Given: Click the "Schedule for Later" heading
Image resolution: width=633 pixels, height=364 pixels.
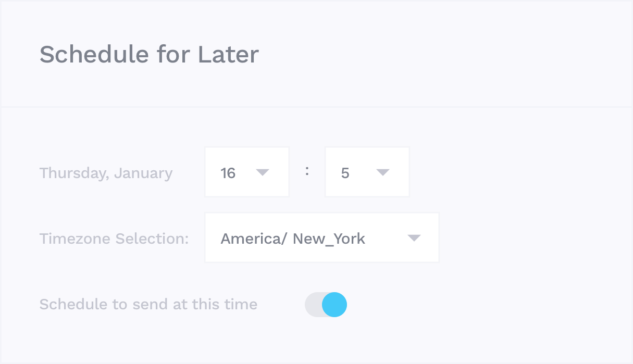Looking at the screenshot, I should coord(149,54).
